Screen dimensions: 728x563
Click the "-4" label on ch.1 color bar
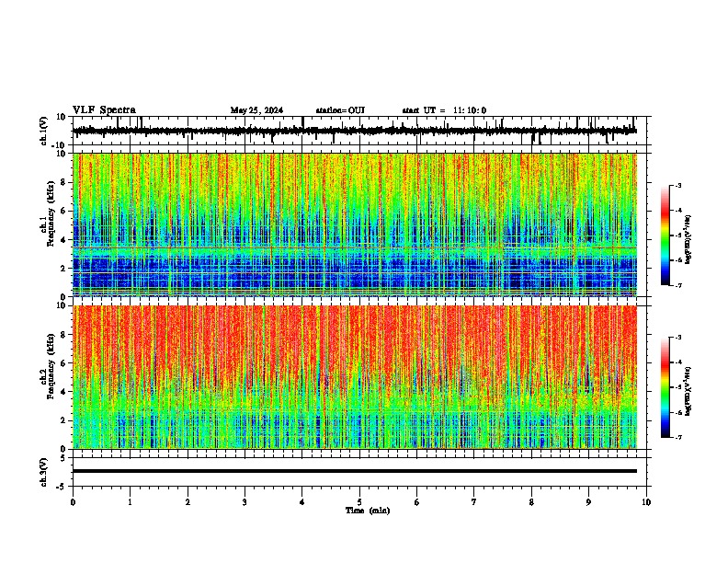click(678, 211)
